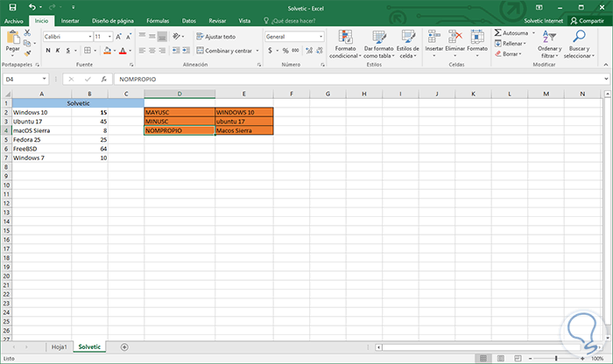Open the General number format dropdown
Viewport: 613px width, 364px height.
pos(321,37)
